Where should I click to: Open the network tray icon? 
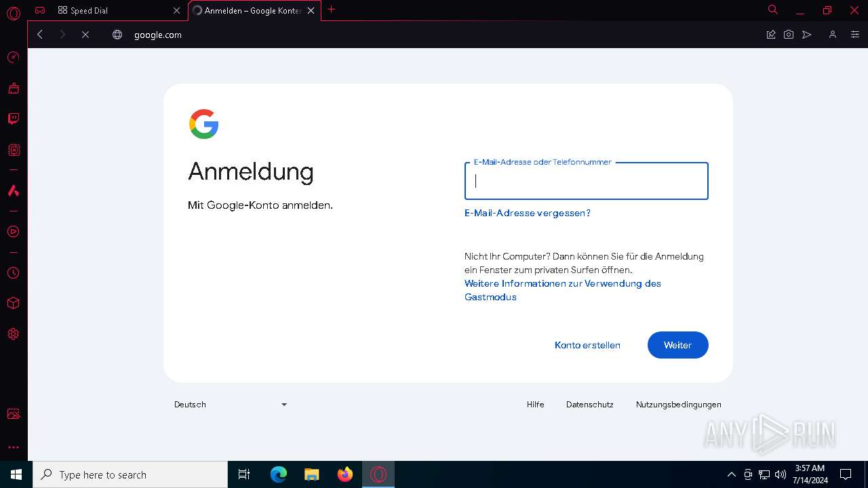[x=764, y=474]
